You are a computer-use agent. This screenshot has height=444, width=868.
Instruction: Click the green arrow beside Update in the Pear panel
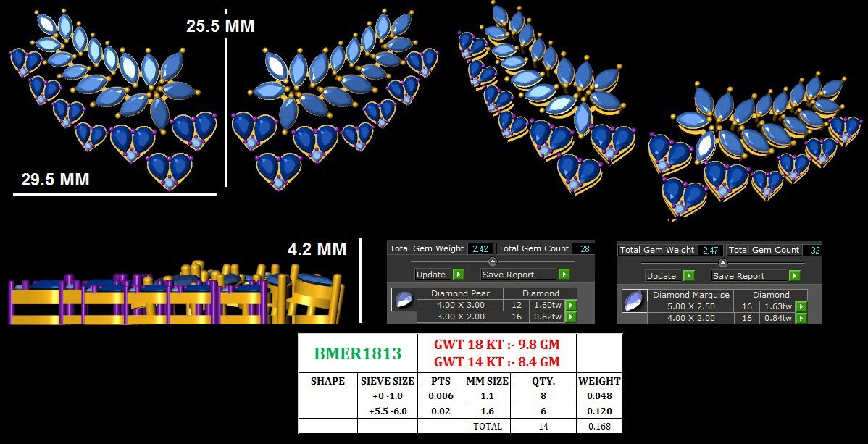[458, 275]
